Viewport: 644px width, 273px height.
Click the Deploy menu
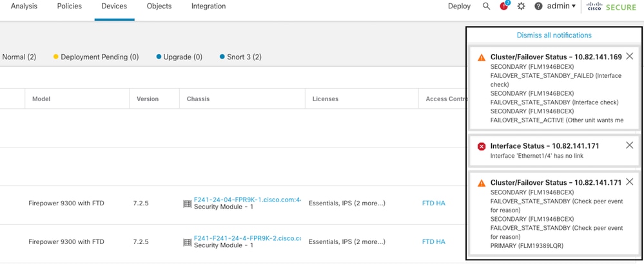pos(459,6)
